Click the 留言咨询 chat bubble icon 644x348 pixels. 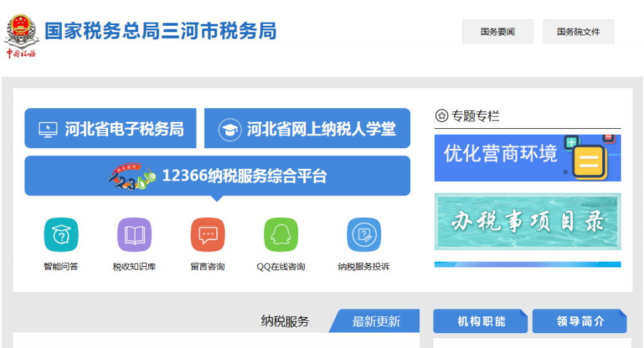click(207, 235)
